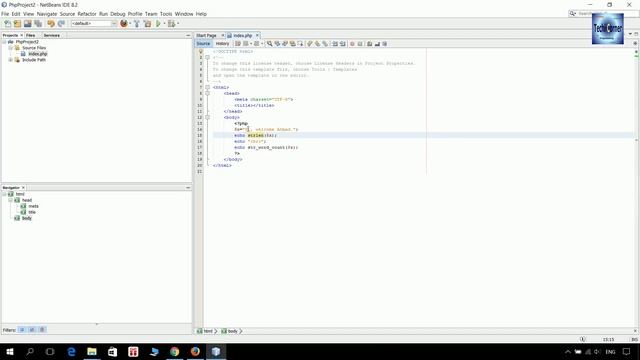Collapse the Source Files tree node
Screen dimensions: 640x360
tap(11, 48)
